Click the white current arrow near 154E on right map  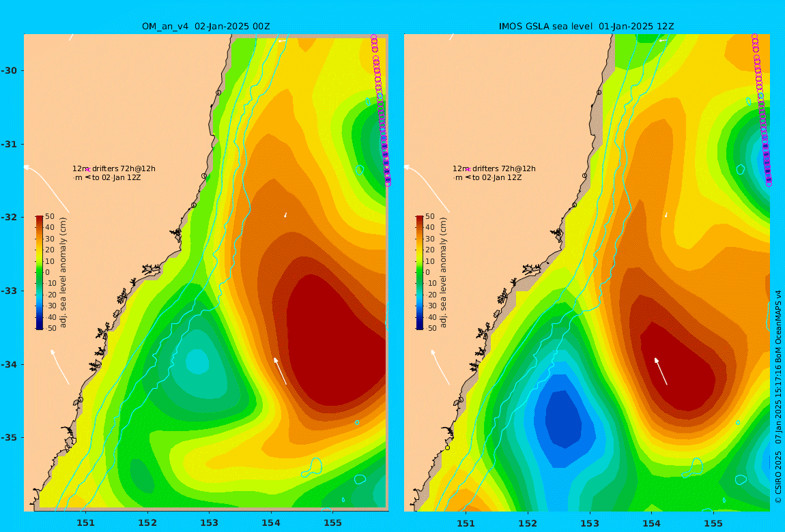coord(660,370)
